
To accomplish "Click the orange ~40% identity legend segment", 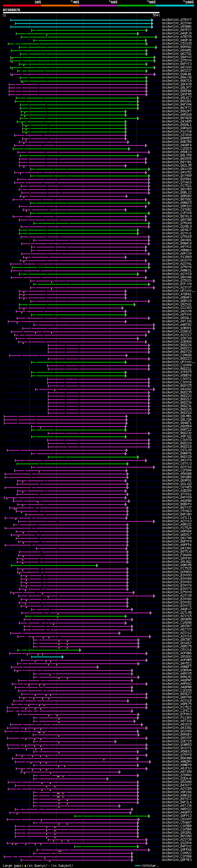I will point(60,6).
